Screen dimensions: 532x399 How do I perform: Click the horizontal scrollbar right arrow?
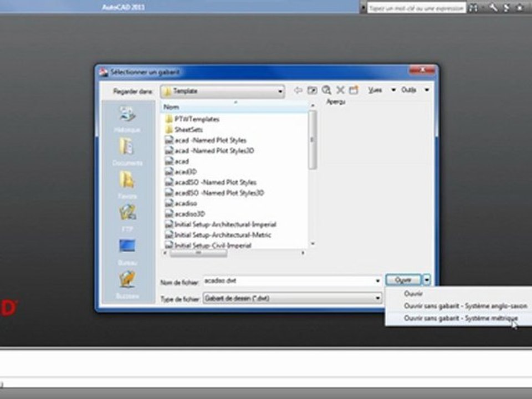click(x=303, y=253)
